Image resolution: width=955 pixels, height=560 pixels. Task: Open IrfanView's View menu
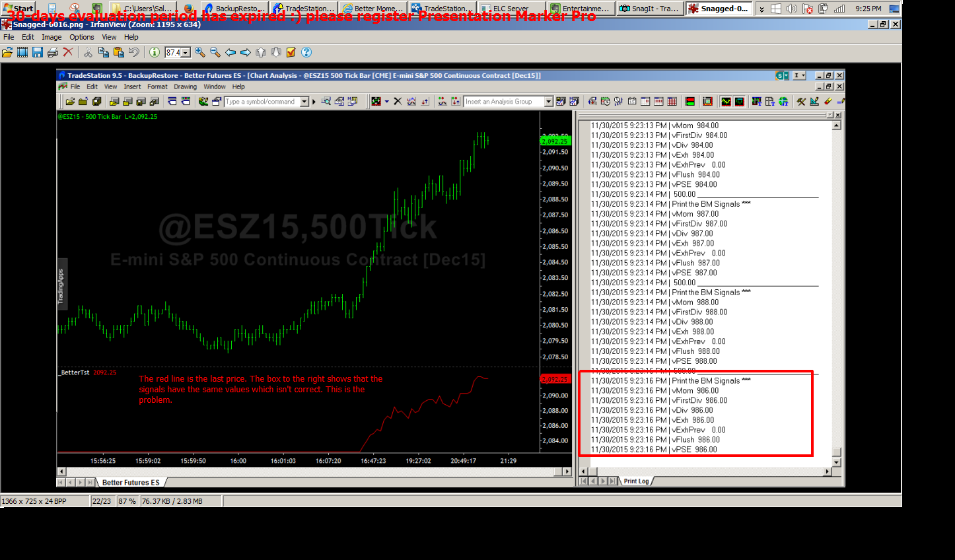tap(109, 37)
